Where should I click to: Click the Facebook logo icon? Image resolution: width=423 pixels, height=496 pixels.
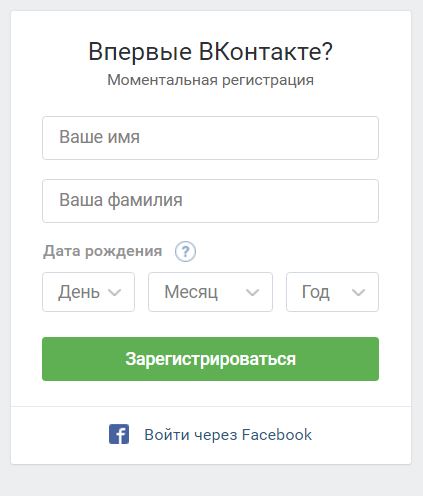click(x=119, y=434)
